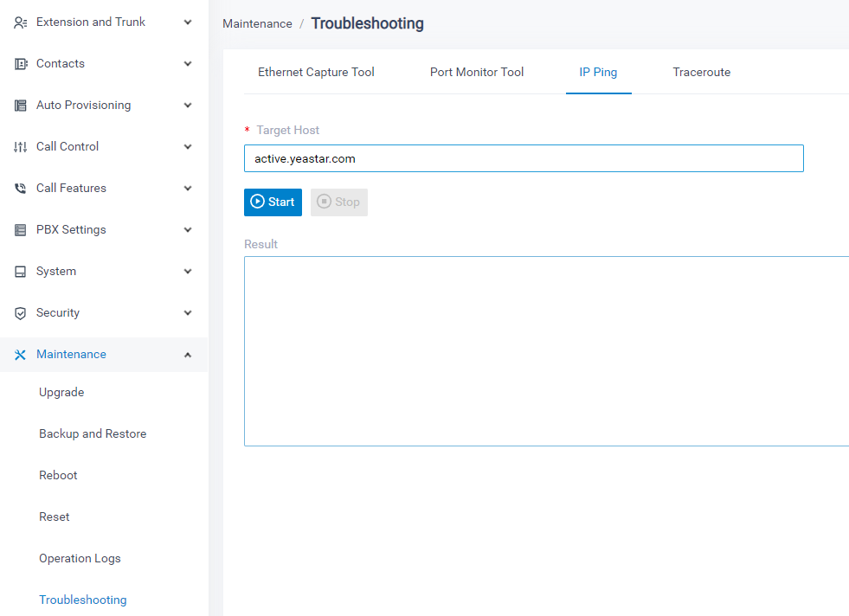849x616 pixels.
Task: Open the Contacts menu label
Action: pyautogui.click(x=60, y=64)
